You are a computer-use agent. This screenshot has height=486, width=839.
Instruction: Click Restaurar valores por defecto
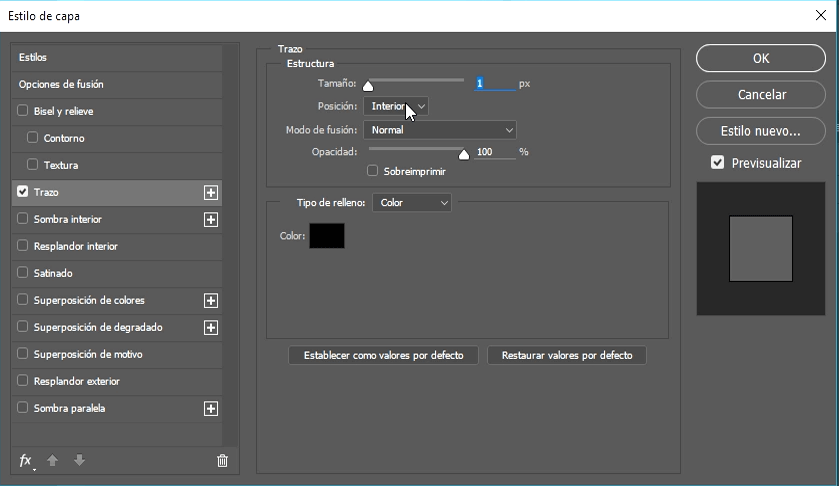click(x=567, y=355)
